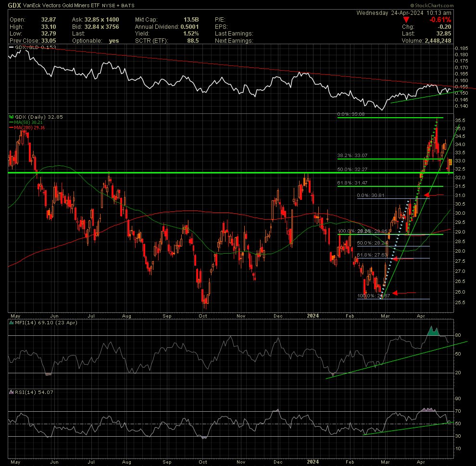The image size is (476, 466).
Task: Click the 50.0%: 28.24 Fibonacci label
Action: click(x=372, y=243)
